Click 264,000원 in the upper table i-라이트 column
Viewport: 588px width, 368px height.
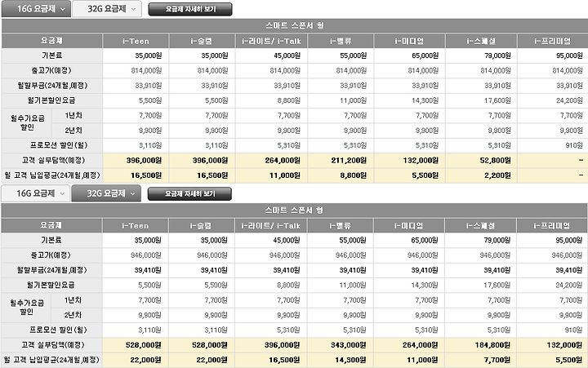click(283, 161)
